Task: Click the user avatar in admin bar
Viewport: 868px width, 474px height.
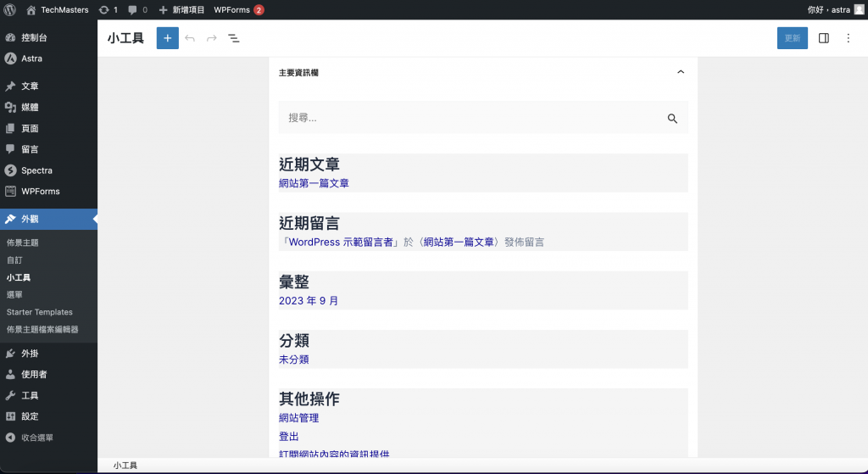Action: pos(859,9)
